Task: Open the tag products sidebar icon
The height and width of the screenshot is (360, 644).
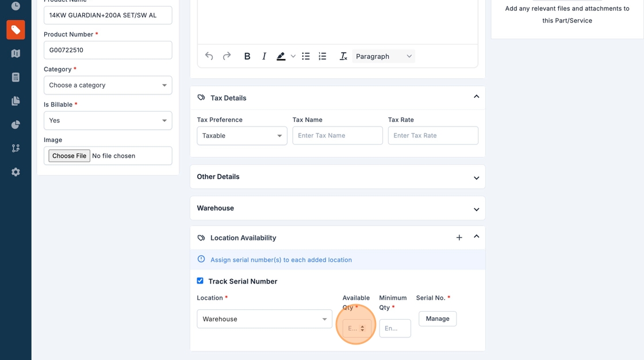Action: point(16,29)
